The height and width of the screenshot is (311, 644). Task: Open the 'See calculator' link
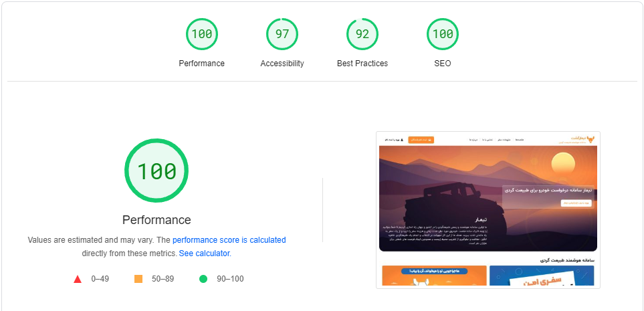[203, 253]
